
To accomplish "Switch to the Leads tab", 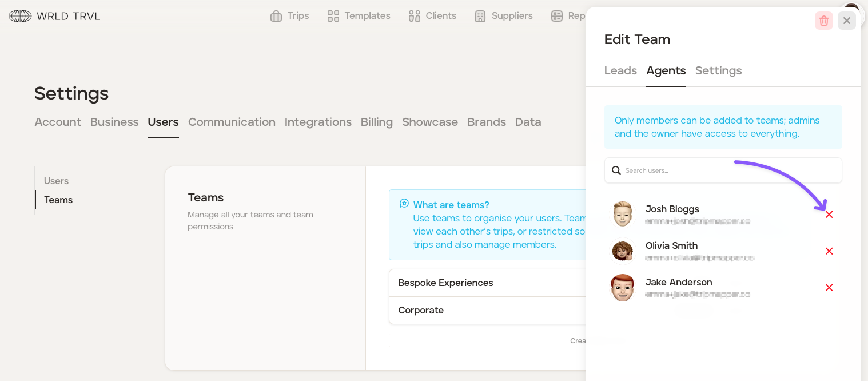I will [x=620, y=71].
